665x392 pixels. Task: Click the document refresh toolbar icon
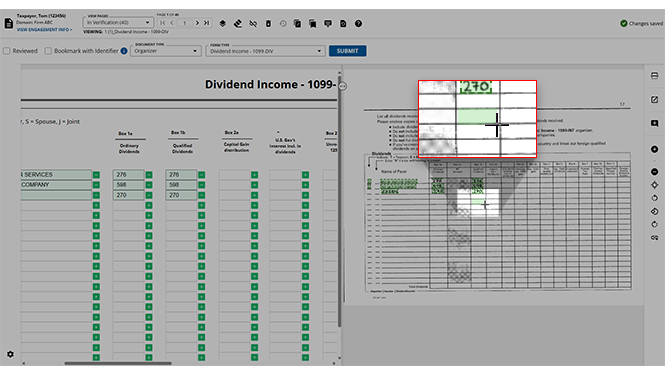[x=343, y=24]
